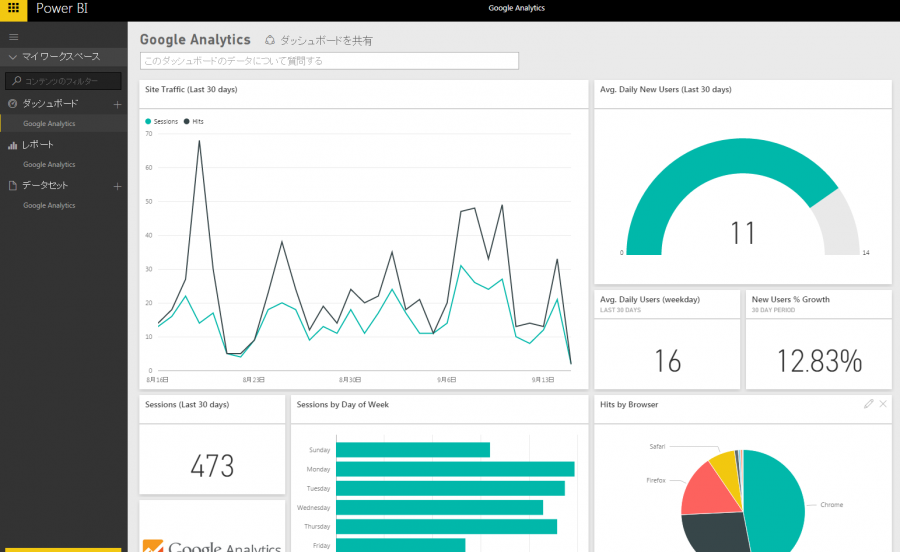The image size is (900, 552).
Task: Select the レポート section label
Action: (38, 145)
